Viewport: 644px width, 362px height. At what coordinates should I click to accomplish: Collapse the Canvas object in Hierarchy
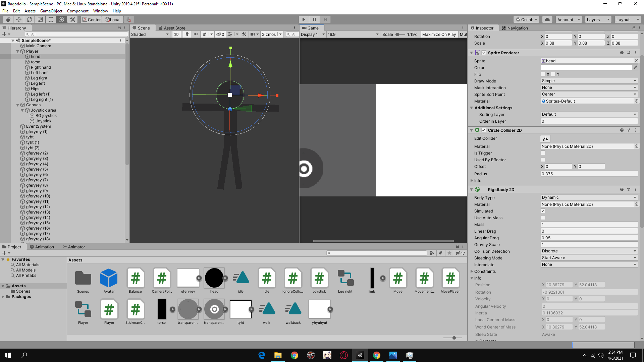18,105
